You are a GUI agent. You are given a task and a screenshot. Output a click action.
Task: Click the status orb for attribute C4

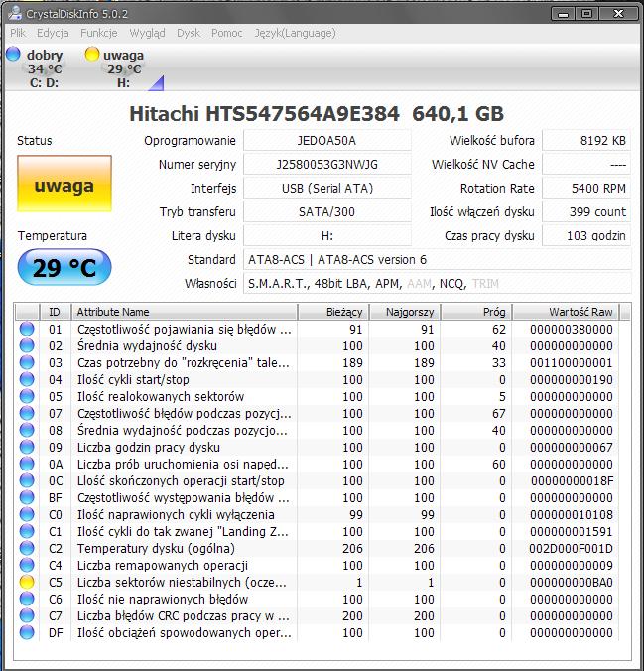27,565
